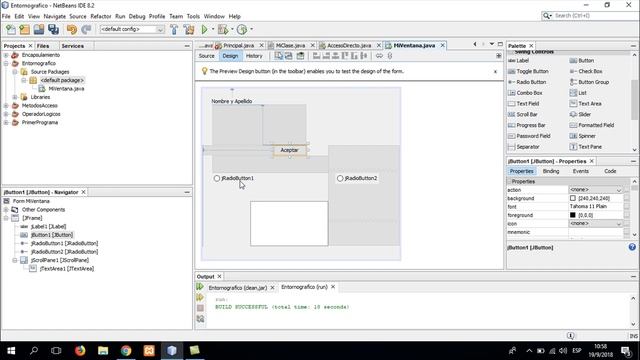Switch to Entornografico (clean,jar) output tab
640x360 pixels.
coord(238,288)
